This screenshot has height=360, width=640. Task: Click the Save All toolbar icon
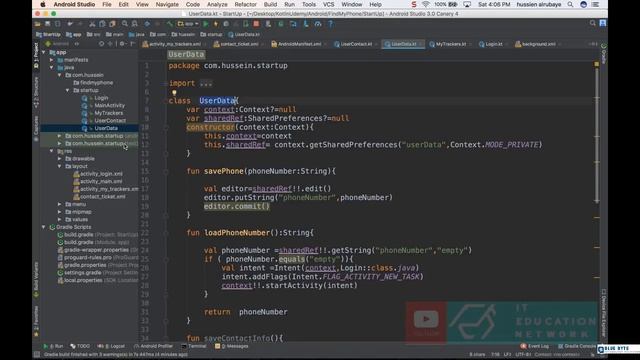point(48,24)
